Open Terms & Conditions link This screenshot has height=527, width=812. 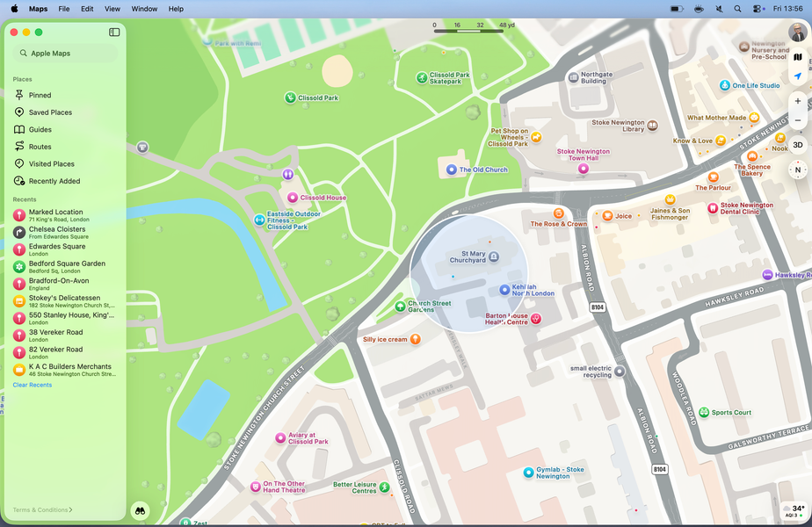click(x=42, y=510)
